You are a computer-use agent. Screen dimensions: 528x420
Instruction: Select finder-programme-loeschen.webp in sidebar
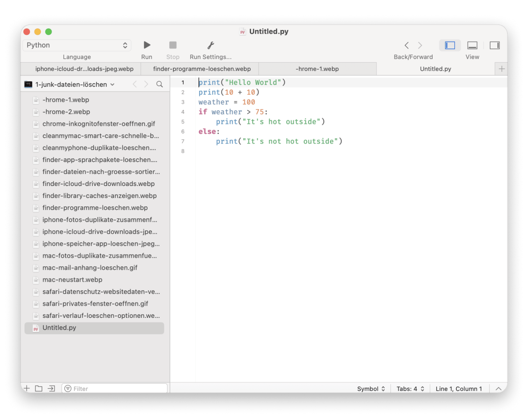click(x=94, y=208)
